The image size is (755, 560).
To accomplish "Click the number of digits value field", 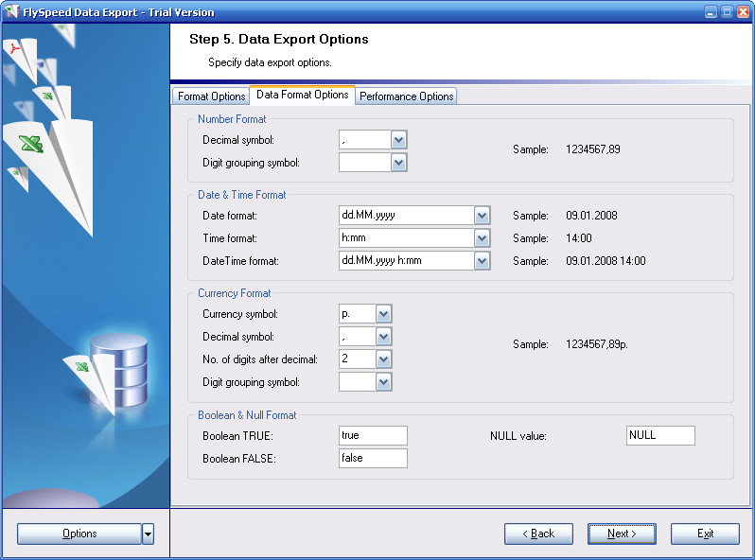I will [x=358, y=359].
